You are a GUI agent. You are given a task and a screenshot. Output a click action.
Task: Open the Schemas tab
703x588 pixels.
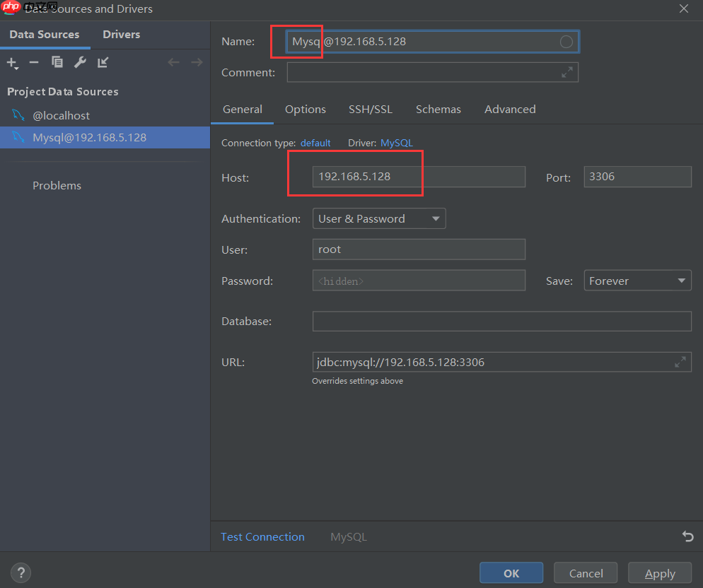pyautogui.click(x=438, y=109)
